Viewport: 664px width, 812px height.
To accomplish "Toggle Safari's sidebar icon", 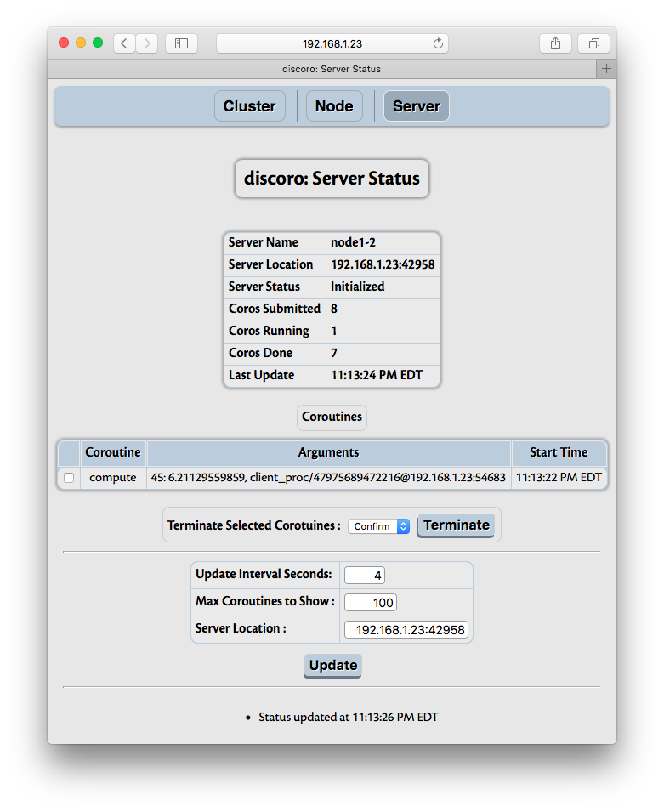I will (181, 43).
